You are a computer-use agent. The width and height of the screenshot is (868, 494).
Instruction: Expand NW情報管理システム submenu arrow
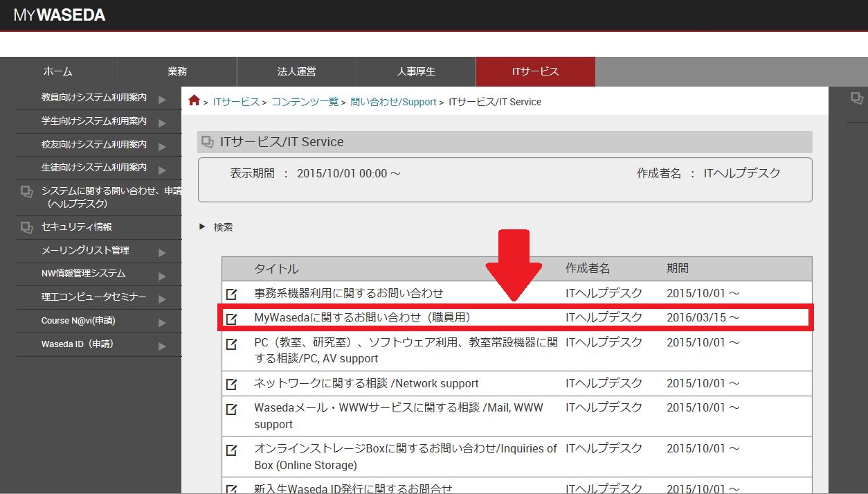162,276
